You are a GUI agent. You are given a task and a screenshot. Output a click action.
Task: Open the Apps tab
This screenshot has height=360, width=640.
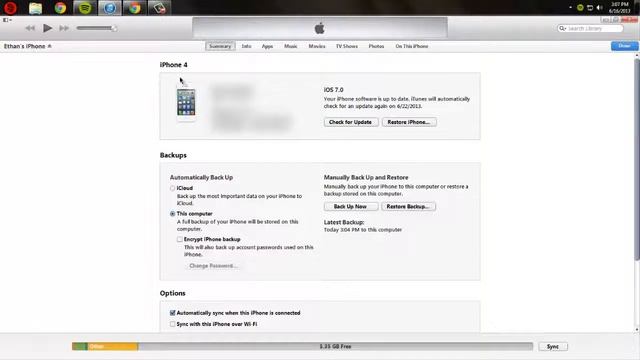[x=267, y=46]
